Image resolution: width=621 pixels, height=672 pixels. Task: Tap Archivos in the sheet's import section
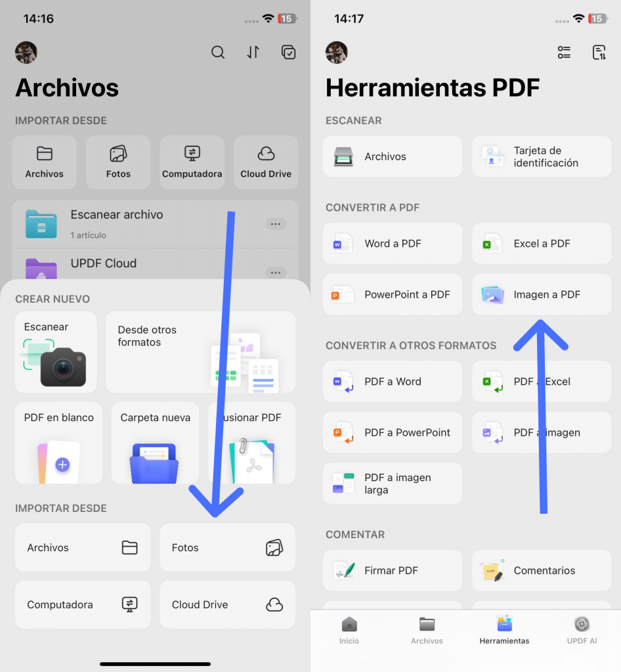(x=83, y=547)
